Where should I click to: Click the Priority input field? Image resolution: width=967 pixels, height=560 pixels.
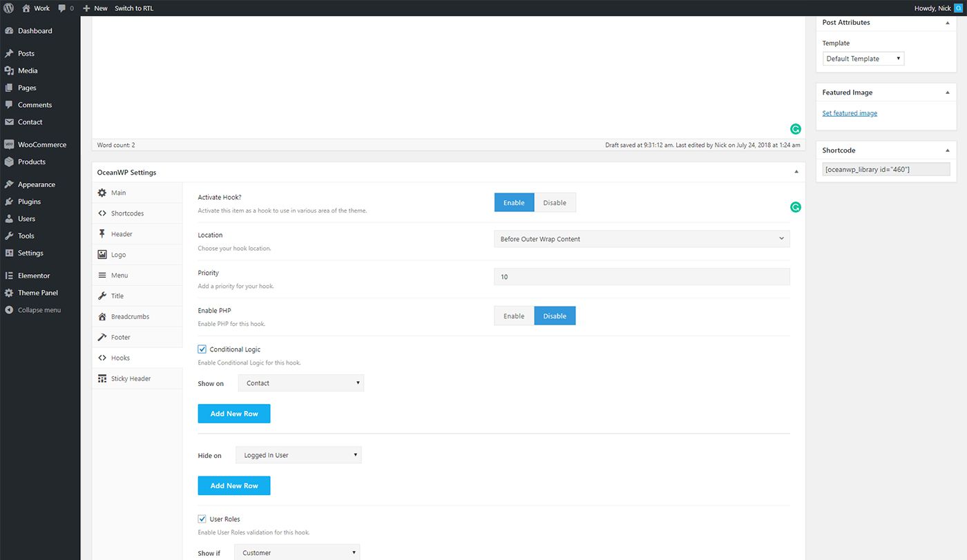point(642,277)
